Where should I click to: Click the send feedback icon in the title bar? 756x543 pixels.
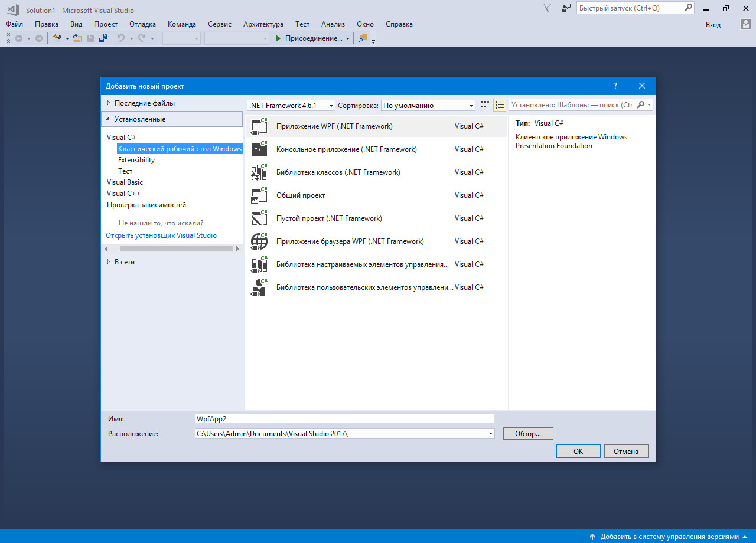[x=566, y=8]
